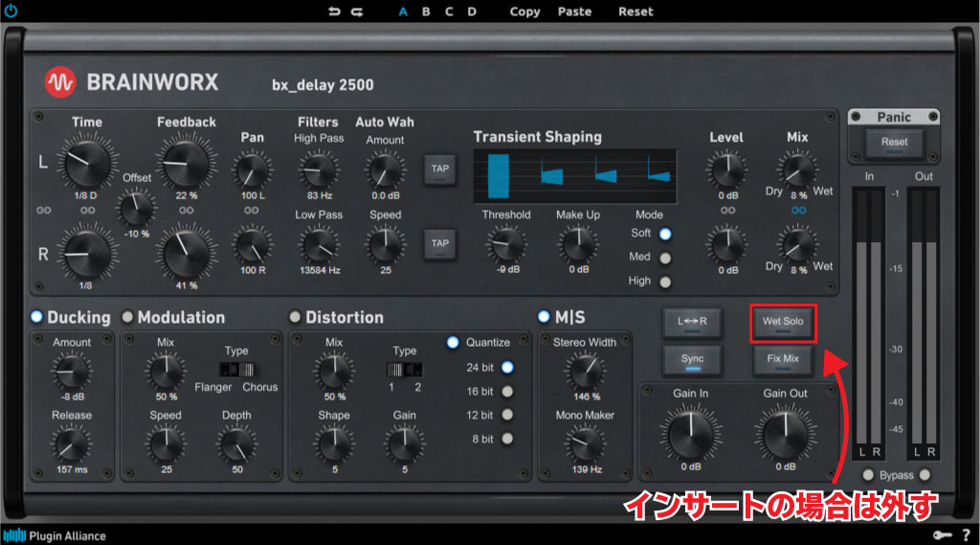Screen dimensions: 980x545
Task: Select preset bank A
Action: (x=403, y=11)
